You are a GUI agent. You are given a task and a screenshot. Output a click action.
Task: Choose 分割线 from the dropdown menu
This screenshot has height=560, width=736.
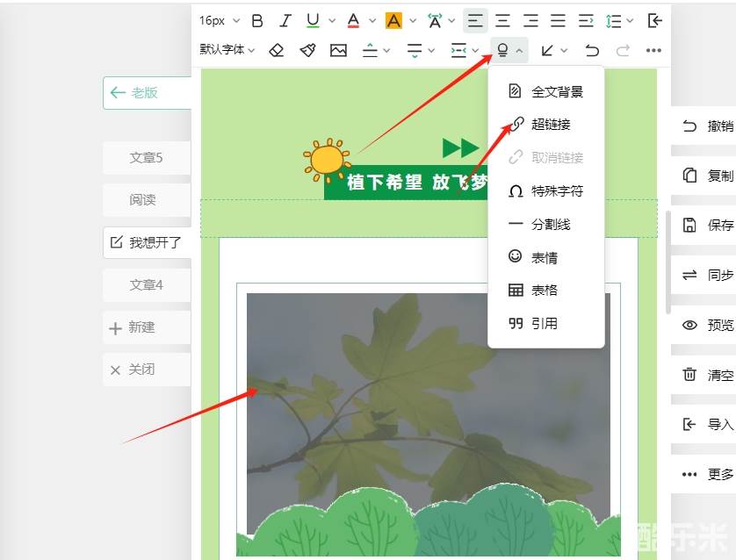(x=551, y=224)
